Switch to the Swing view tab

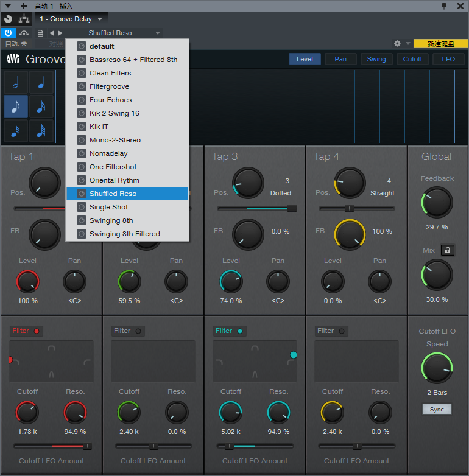tap(376, 59)
